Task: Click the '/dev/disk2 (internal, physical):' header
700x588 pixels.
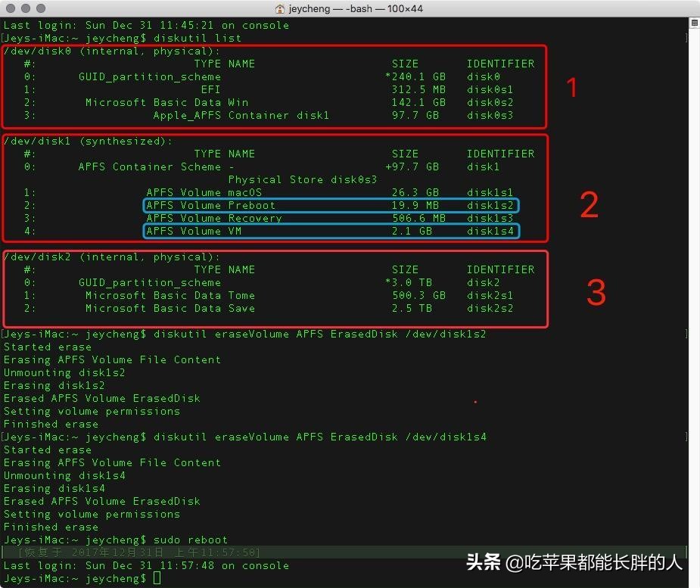Action: 111,257
